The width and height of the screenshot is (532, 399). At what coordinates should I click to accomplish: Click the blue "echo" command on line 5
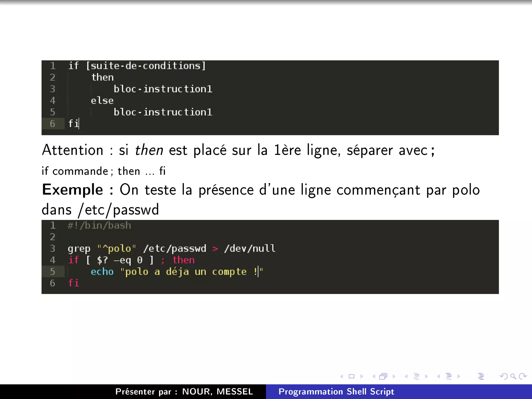pos(102,272)
